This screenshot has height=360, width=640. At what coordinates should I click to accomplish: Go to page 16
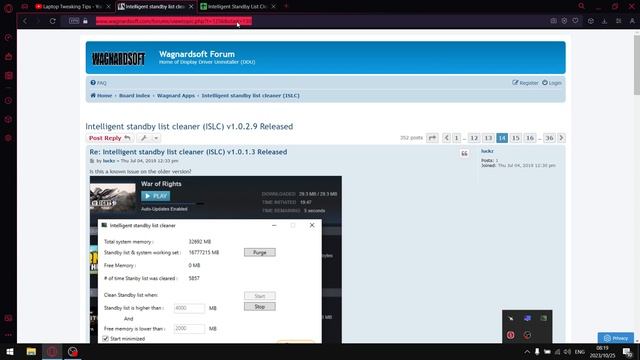pos(530,138)
